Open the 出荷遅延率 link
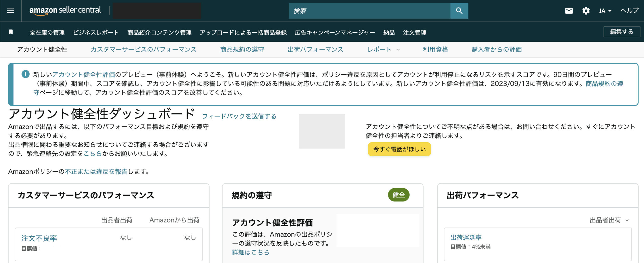644x263 pixels. tap(466, 238)
